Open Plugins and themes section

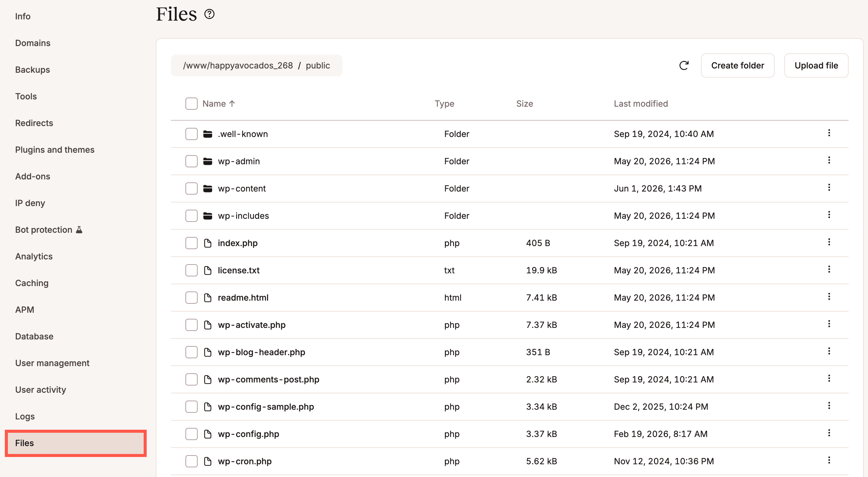pyautogui.click(x=55, y=150)
